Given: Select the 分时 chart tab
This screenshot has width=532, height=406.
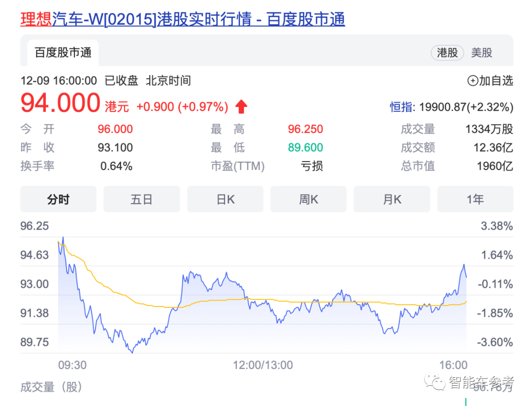Looking at the screenshot, I should pos(58,199).
